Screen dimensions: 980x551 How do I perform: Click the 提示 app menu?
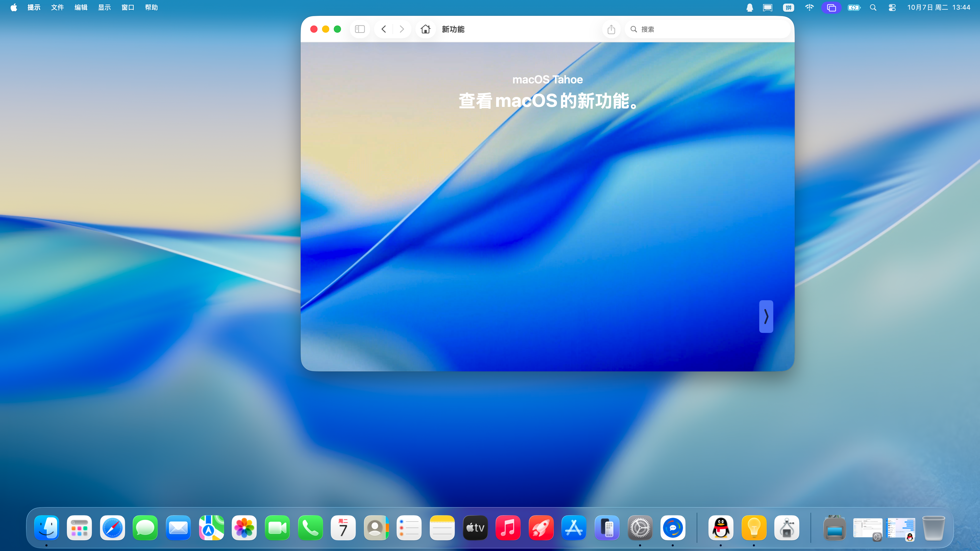(x=34, y=8)
